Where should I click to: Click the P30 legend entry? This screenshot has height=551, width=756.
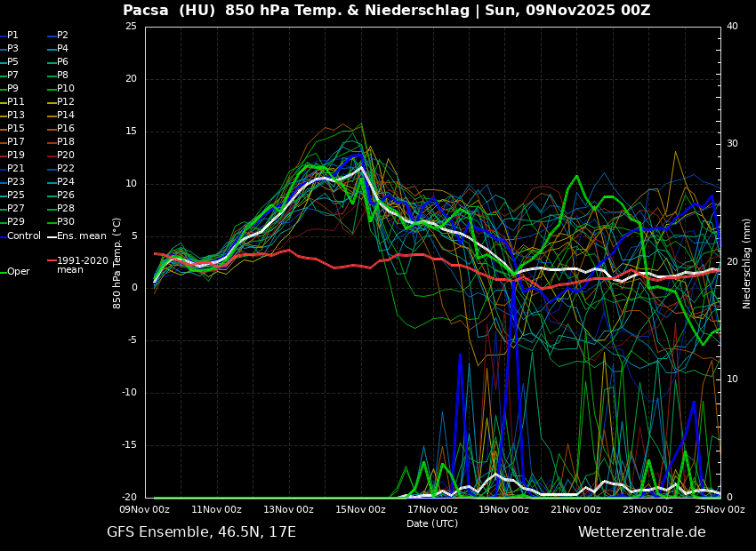point(66,222)
